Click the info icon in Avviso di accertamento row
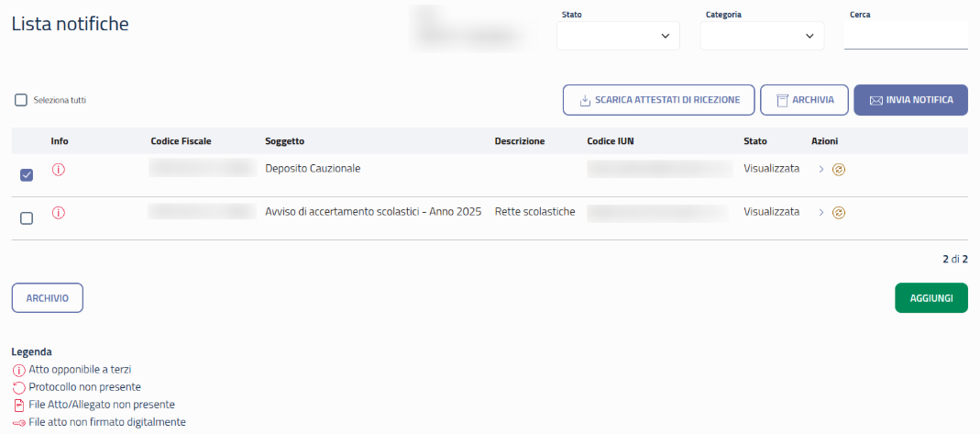This screenshot has width=980, height=434. [x=58, y=213]
